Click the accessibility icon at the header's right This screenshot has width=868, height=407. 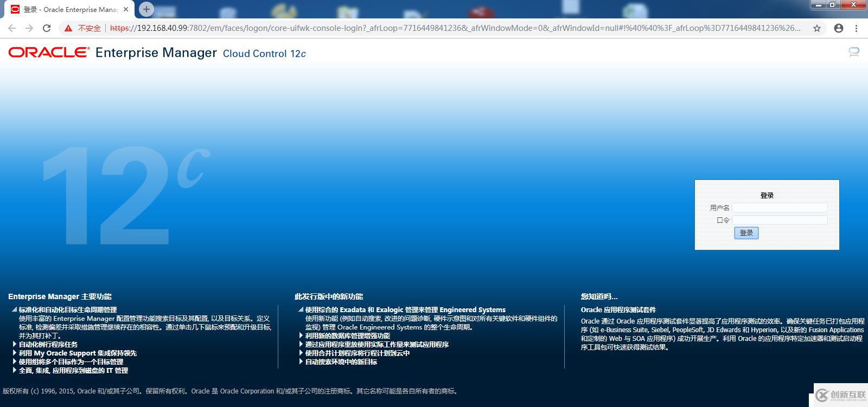tap(854, 52)
